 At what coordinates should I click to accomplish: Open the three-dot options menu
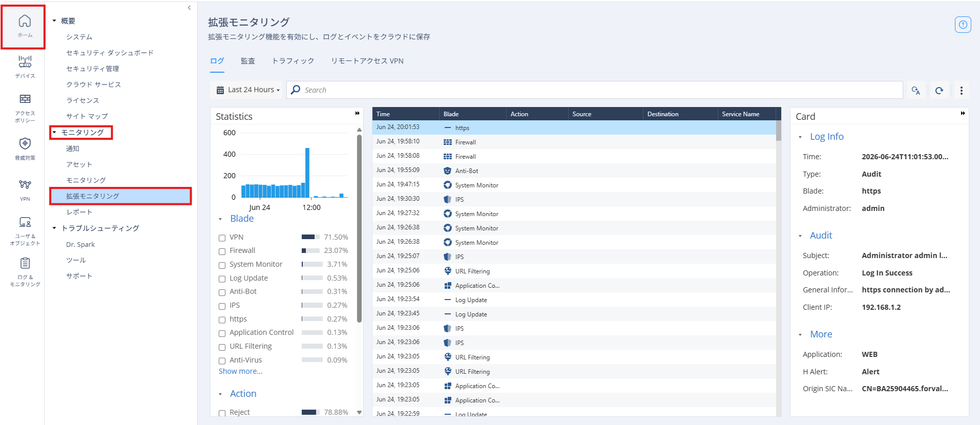click(961, 91)
